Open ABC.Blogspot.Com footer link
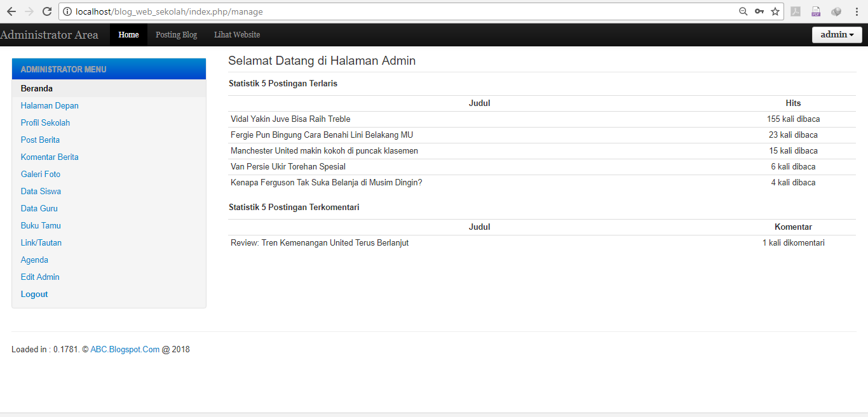Screen dimensions: 868x417 click(x=125, y=350)
